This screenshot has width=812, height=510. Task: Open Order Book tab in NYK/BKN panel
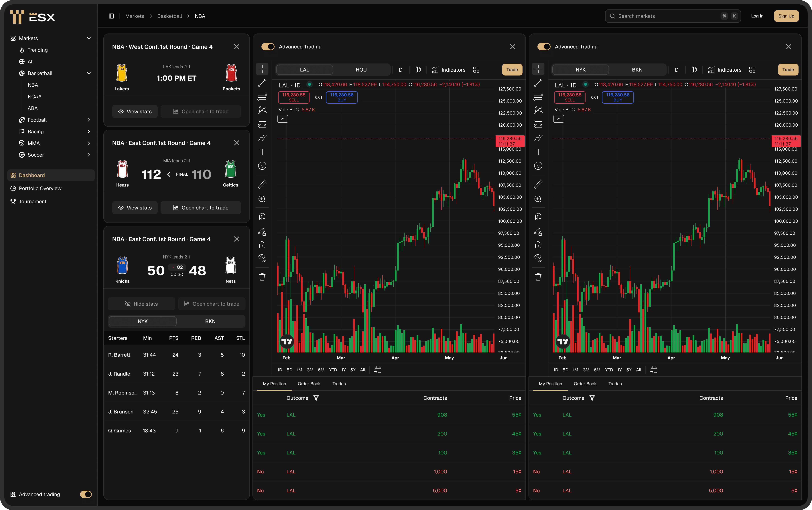[x=585, y=384]
